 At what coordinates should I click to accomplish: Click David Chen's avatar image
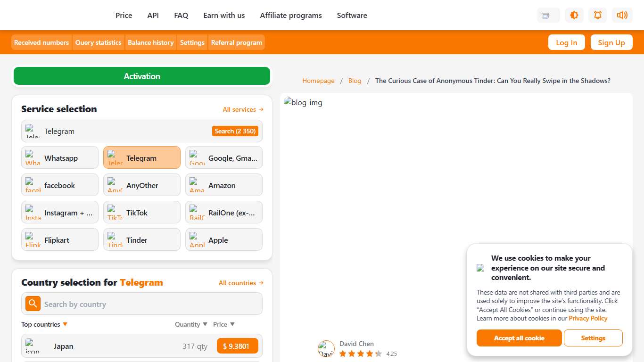326,348
